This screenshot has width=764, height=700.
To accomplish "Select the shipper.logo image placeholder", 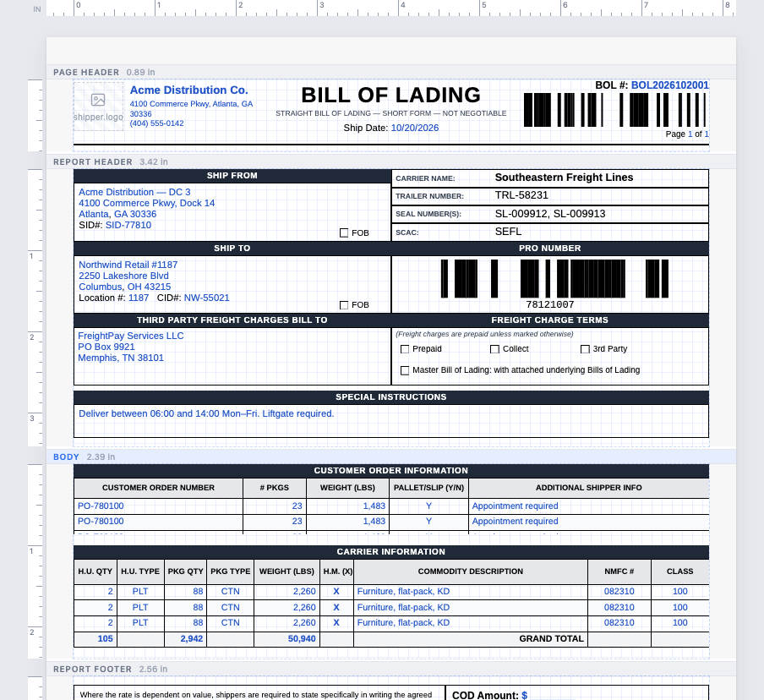I will pos(98,107).
